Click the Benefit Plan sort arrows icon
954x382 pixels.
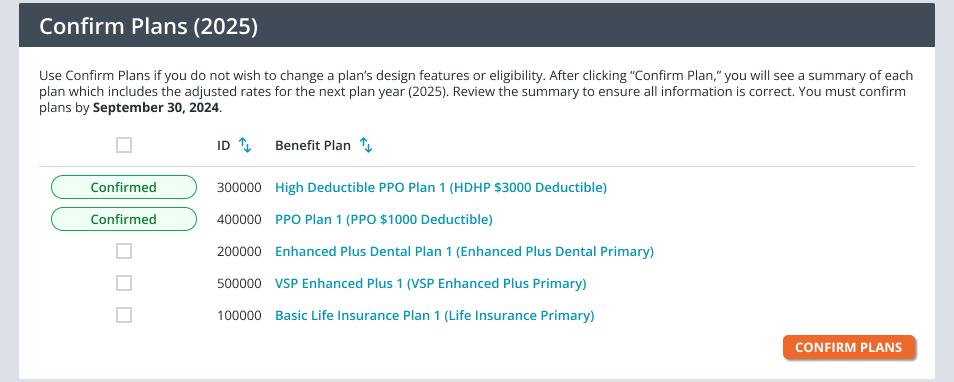click(366, 145)
